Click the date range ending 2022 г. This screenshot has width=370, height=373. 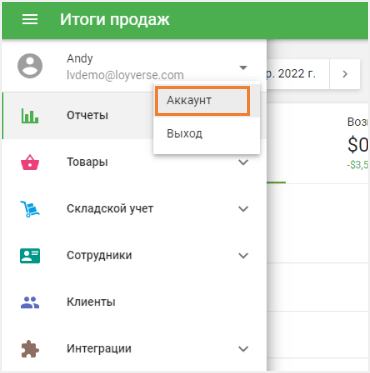tap(298, 74)
